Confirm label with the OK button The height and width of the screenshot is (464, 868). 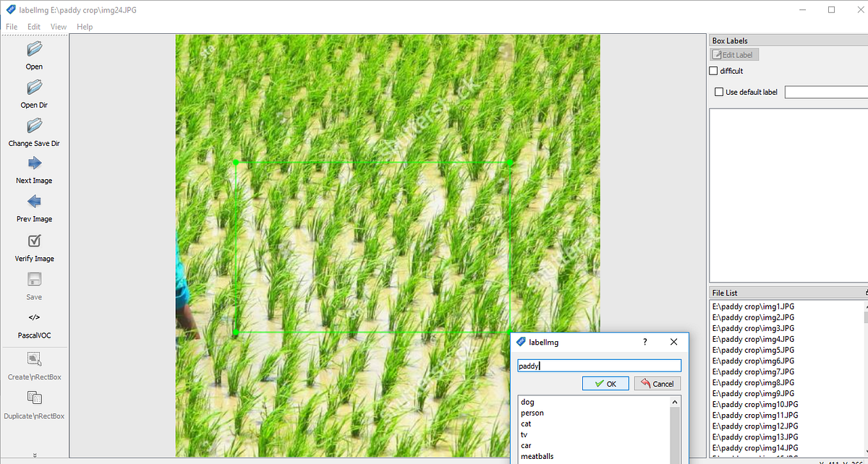click(x=605, y=383)
